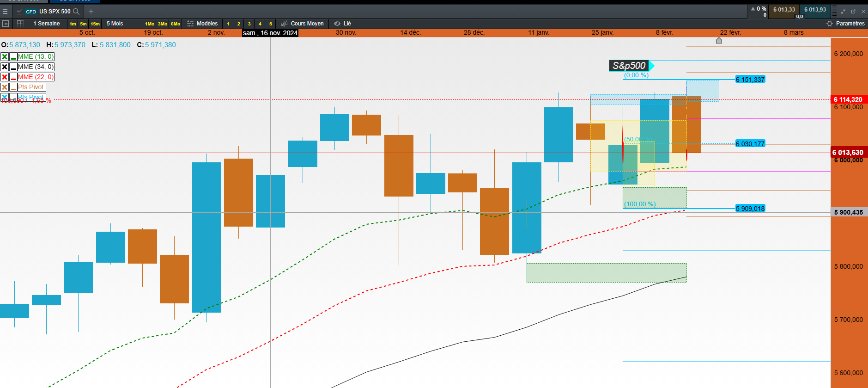Open the list view icon in toolbar

coord(6,24)
